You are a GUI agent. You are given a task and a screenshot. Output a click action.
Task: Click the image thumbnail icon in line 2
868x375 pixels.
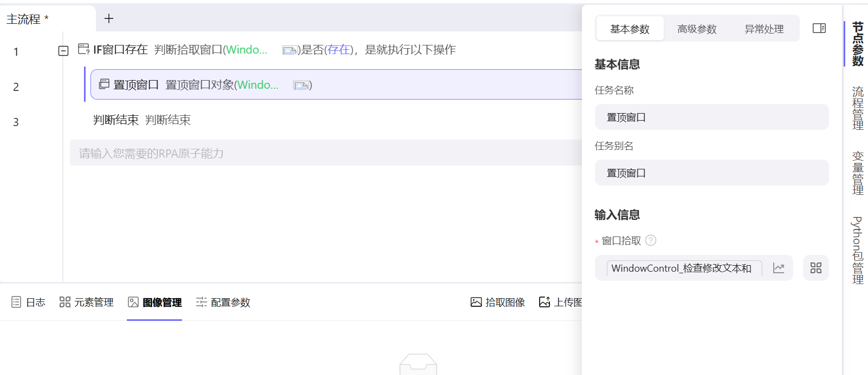301,85
